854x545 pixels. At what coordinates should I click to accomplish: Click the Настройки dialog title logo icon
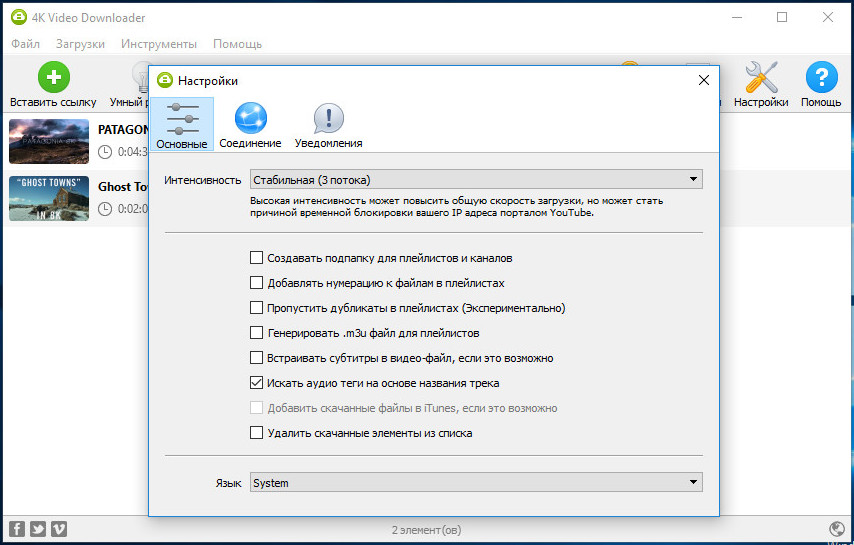[x=164, y=81]
